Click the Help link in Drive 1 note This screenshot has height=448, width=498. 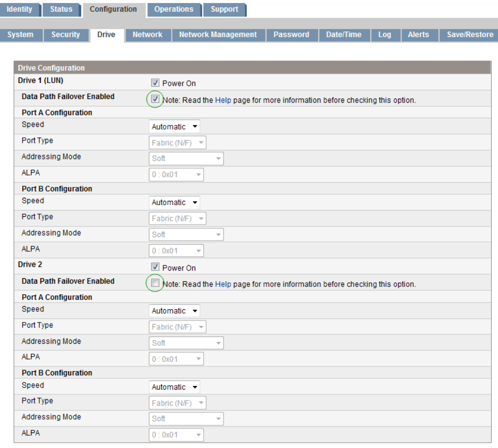(x=223, y=100)
